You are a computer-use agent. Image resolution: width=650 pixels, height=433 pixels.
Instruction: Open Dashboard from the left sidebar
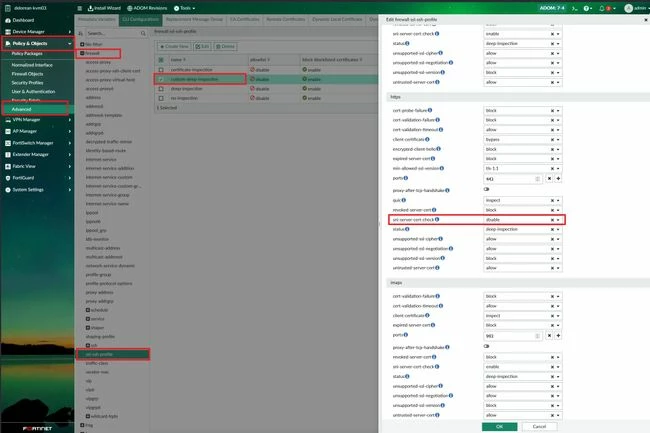click(23, 20)
